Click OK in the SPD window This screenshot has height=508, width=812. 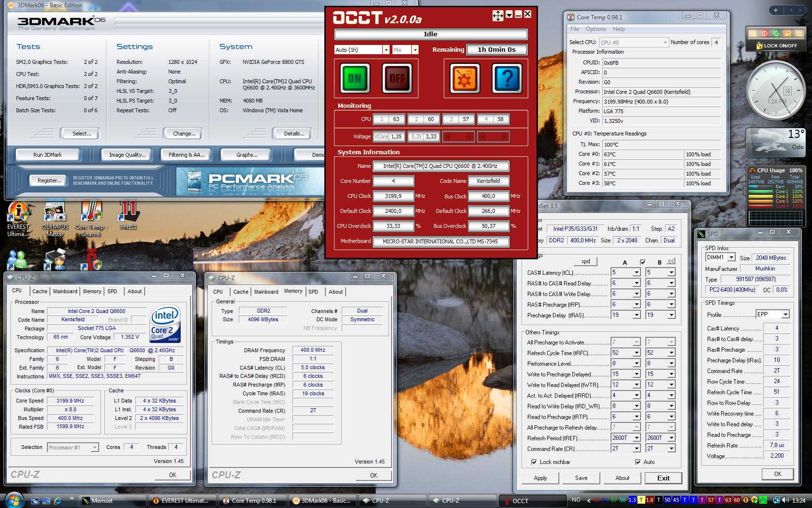coord(778,474)
